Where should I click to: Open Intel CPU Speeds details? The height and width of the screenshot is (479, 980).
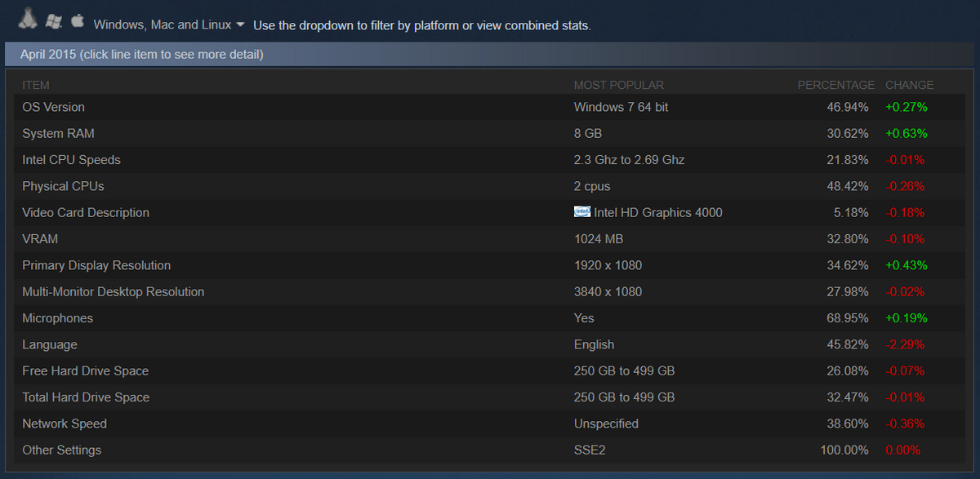point(490,160)
